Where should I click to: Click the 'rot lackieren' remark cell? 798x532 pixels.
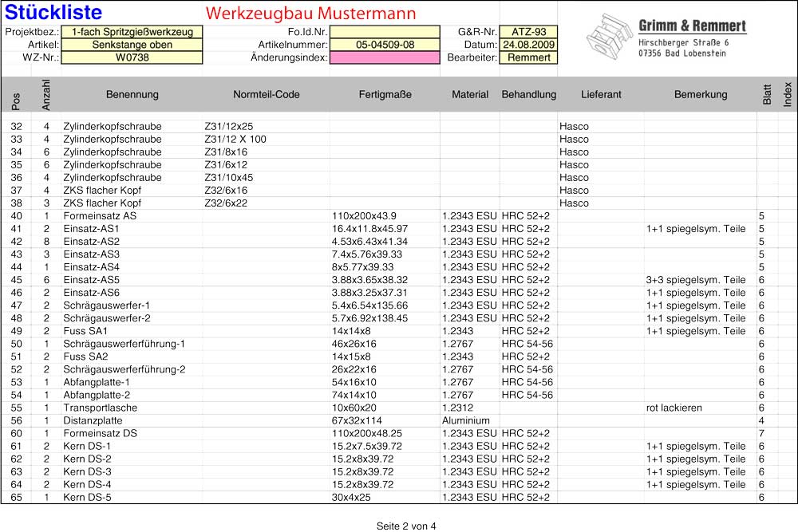pos(674,408)
